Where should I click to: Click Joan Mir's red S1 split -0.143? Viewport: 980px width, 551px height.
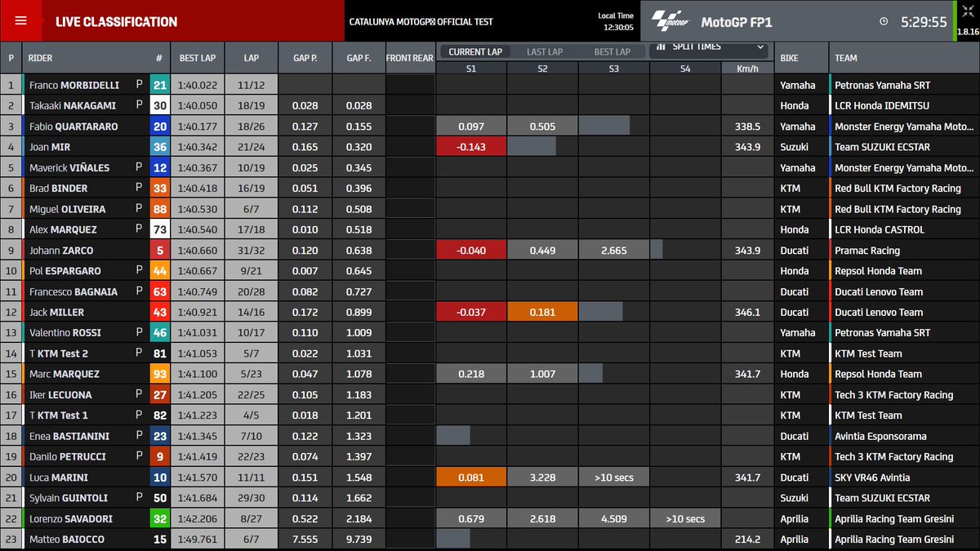coord(471,147)
